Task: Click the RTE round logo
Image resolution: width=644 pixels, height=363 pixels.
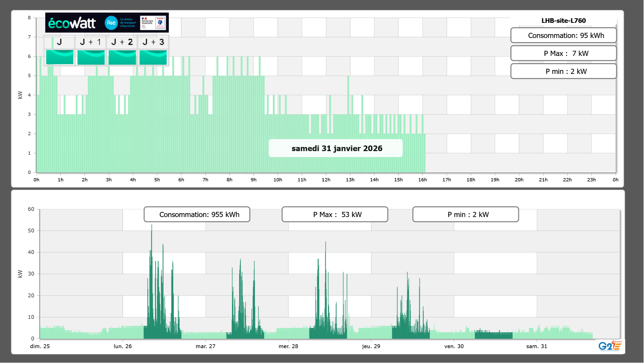Action: click(111, 23)
